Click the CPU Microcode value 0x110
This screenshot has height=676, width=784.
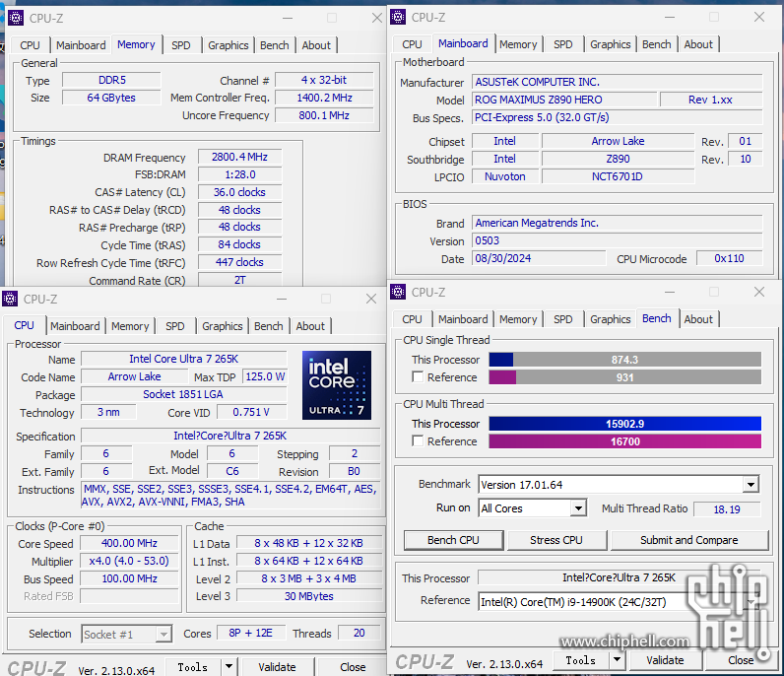click(x=729, y=258)
